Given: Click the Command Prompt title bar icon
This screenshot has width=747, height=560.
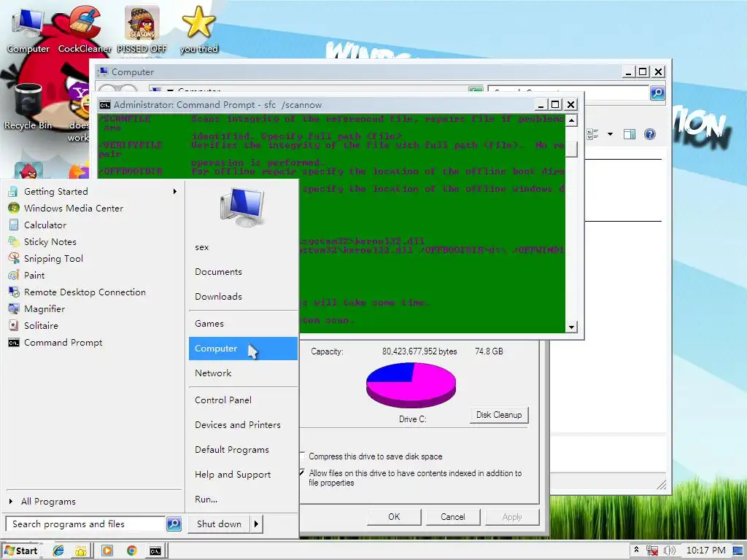Looking at the screenshot, I should pos(105,105).
